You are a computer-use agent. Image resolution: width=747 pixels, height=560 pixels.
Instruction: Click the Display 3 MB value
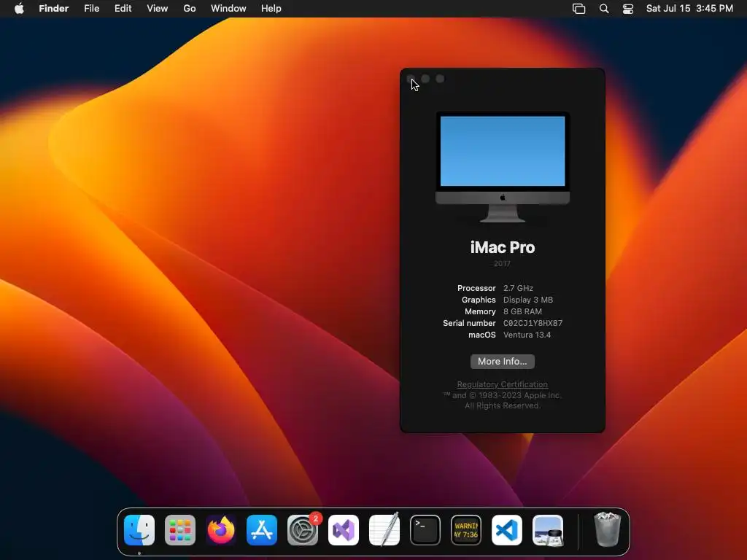point(528,300)
